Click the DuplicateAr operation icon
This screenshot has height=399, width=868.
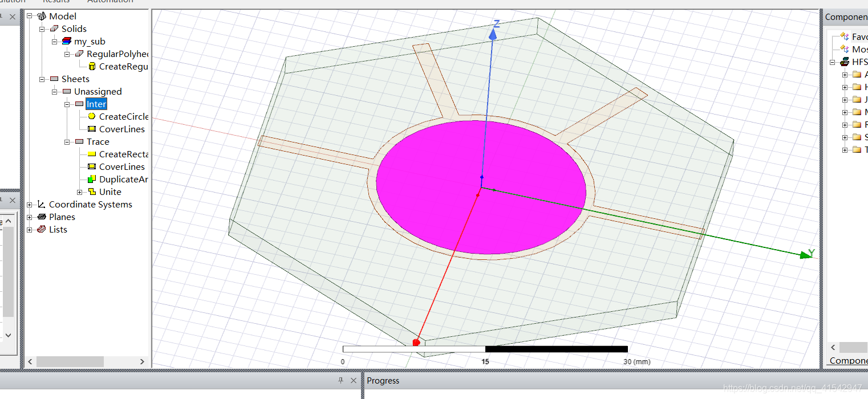pyautogui.click(x=92, y=179)
